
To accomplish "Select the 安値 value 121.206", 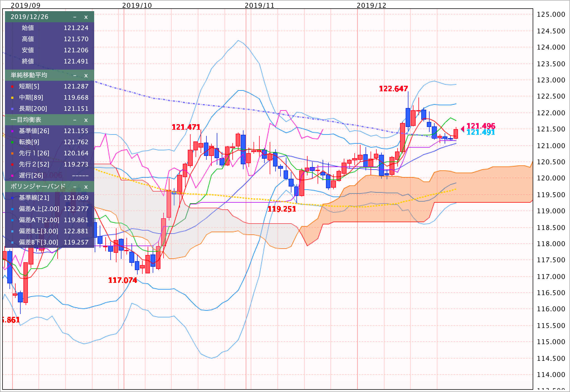I will coord(76,50).
